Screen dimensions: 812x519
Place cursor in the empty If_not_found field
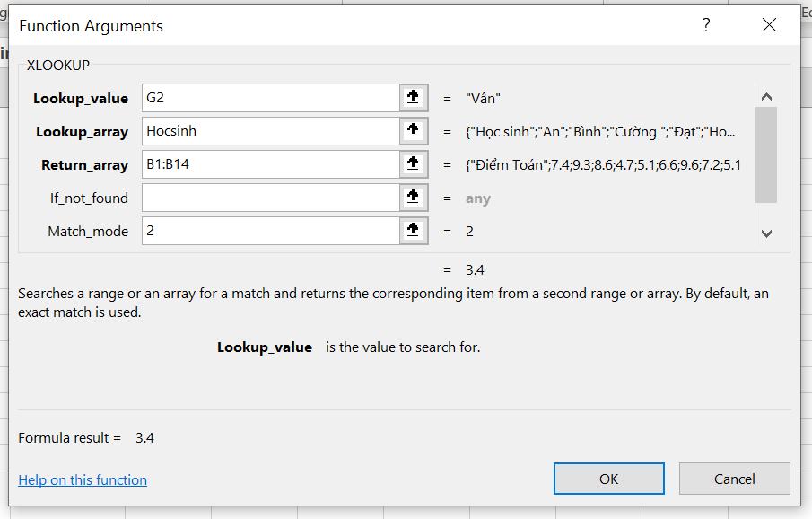coord(269,198)
